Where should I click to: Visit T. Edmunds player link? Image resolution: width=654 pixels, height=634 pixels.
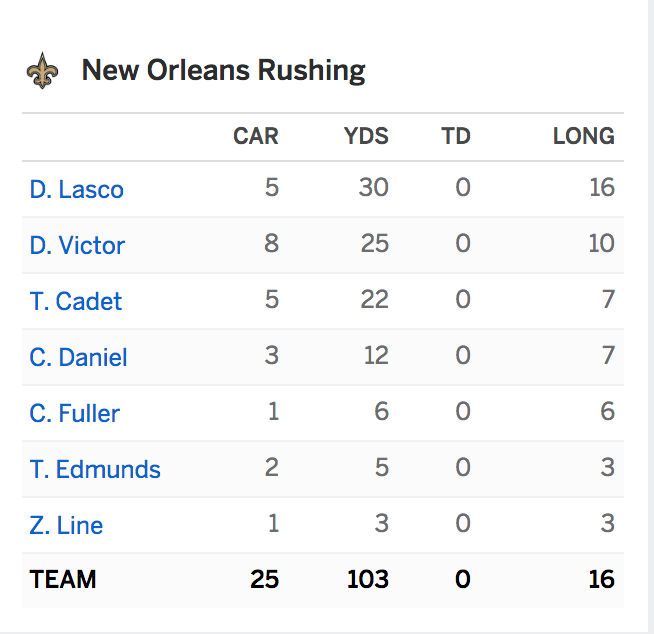pos(95,469)
